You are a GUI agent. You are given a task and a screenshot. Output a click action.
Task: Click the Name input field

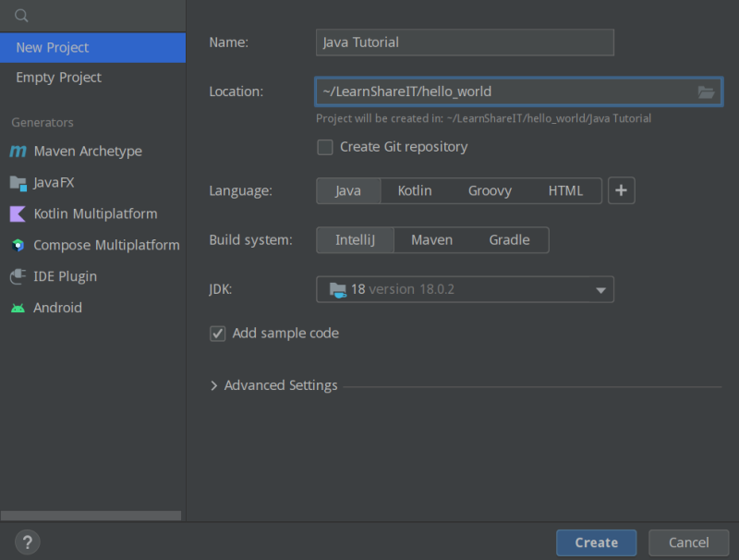pos(465,43)
